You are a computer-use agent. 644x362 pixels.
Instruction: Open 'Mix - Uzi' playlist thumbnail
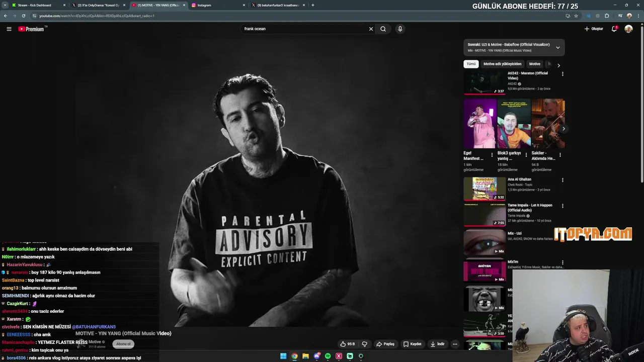(x=485, y=243)
